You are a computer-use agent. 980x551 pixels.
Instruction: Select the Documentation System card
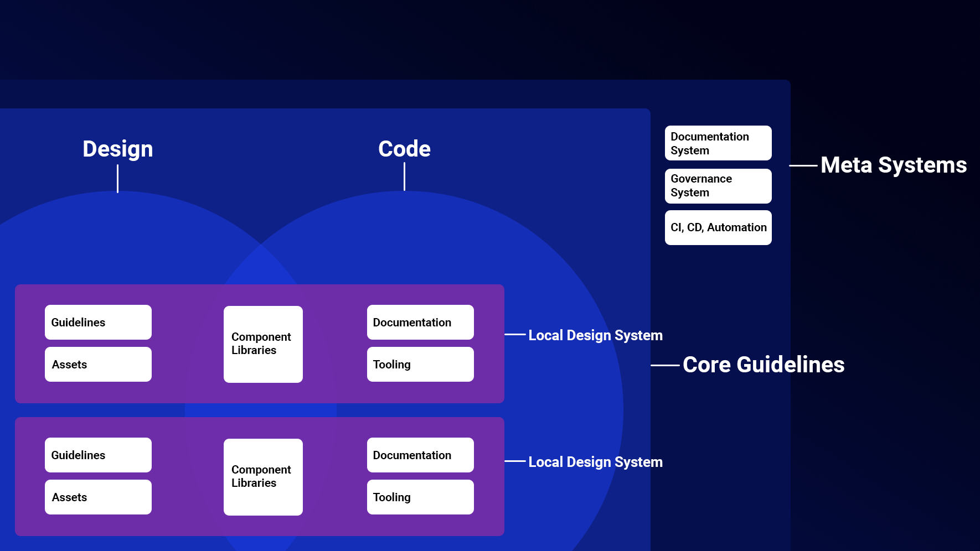click(x=718, y=143)
